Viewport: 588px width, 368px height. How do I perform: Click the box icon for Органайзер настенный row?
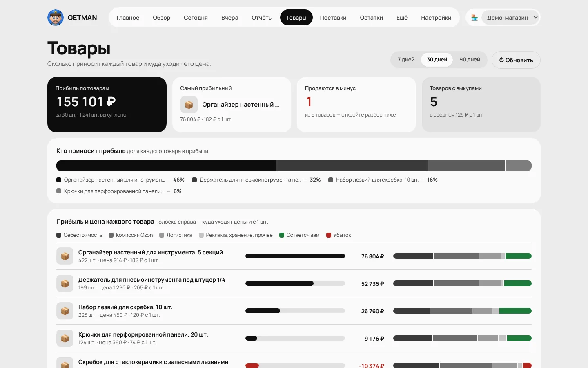(x=65, y=256)
